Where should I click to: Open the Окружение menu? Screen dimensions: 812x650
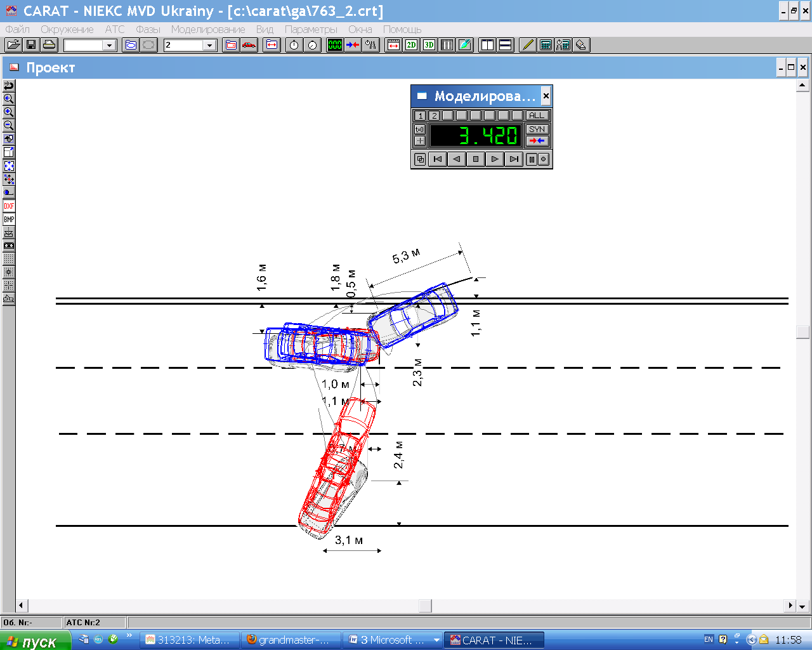(x=67, y=29)
